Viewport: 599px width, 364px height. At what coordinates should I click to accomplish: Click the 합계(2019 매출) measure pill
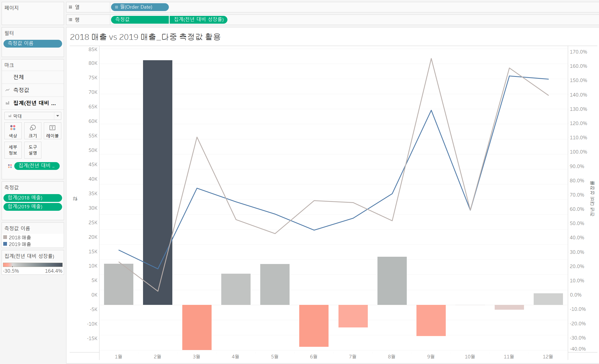(x=33, y=207)
